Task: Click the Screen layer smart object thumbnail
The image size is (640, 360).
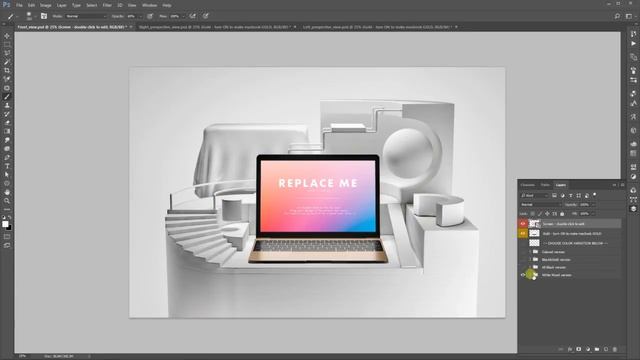Action: 534,224
